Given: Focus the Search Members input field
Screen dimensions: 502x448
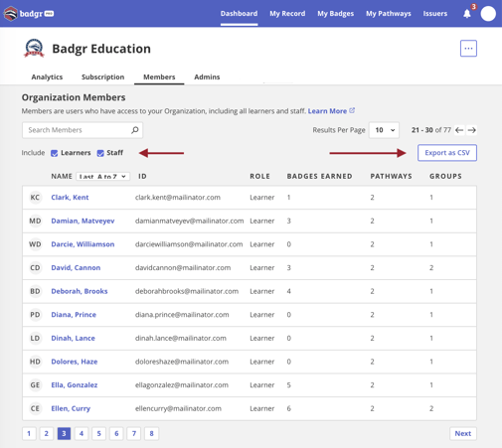Looking at the screenshot, I should point(83,130).
